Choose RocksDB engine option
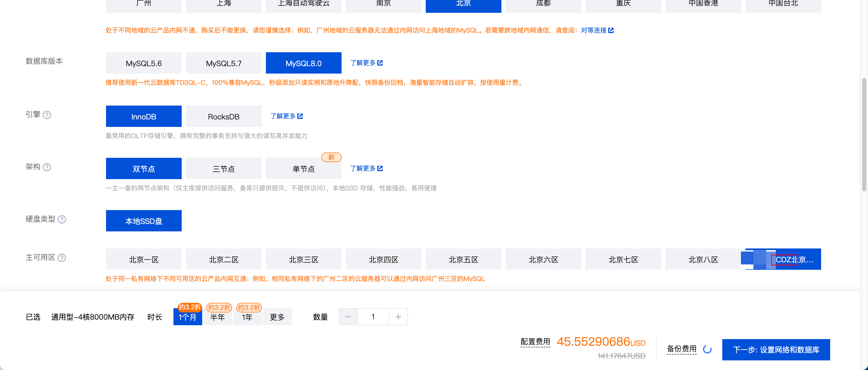This screenshot has width=868, height=370. point(224,116)
